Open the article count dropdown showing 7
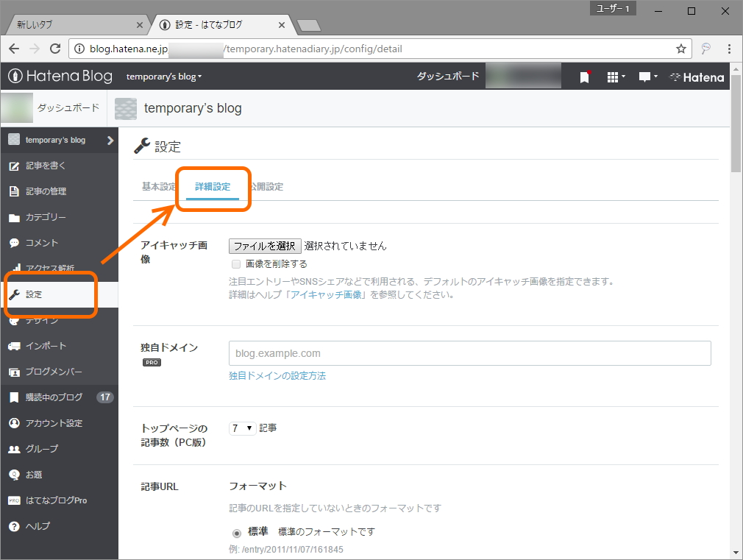 pos(242,427)
